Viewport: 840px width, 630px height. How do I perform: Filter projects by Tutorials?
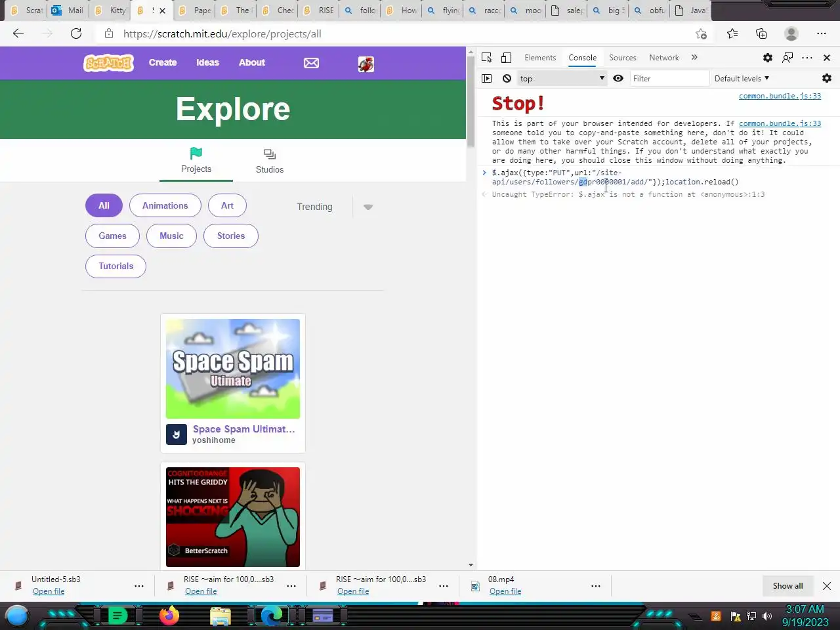click(115, 266)
